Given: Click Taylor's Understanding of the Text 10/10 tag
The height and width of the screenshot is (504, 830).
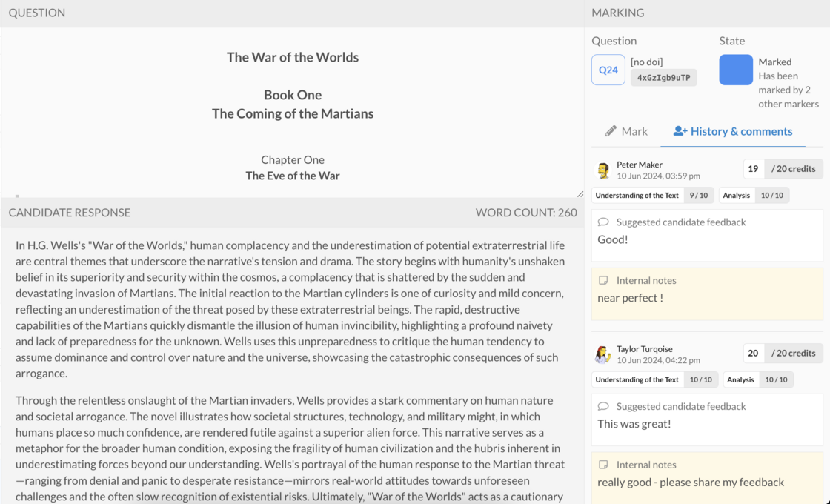Looking at the screenshot, I should tap(655, 379).
